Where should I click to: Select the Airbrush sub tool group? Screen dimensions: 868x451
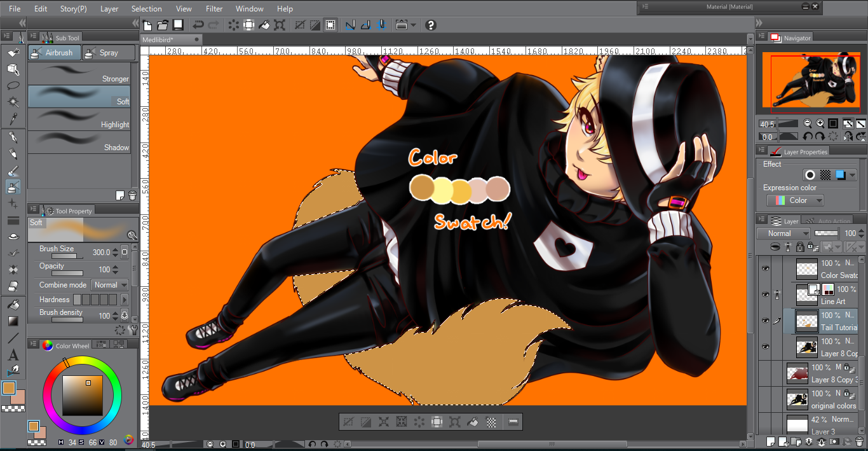click(x=55, y=53)
